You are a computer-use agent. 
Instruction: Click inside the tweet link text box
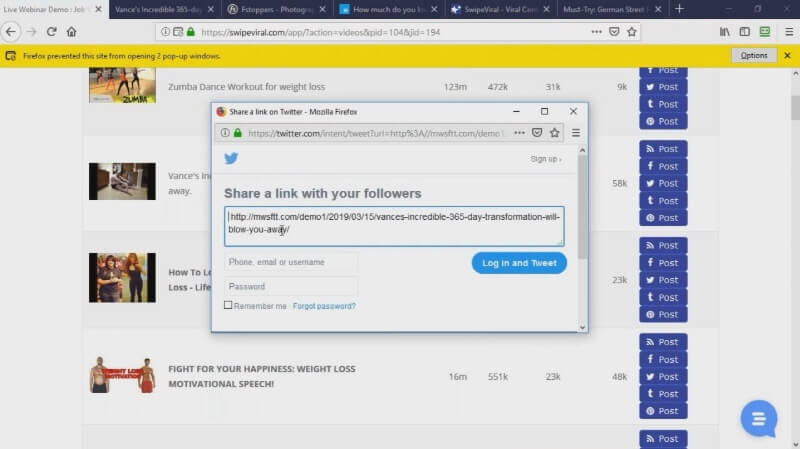[x=394, y=226]
